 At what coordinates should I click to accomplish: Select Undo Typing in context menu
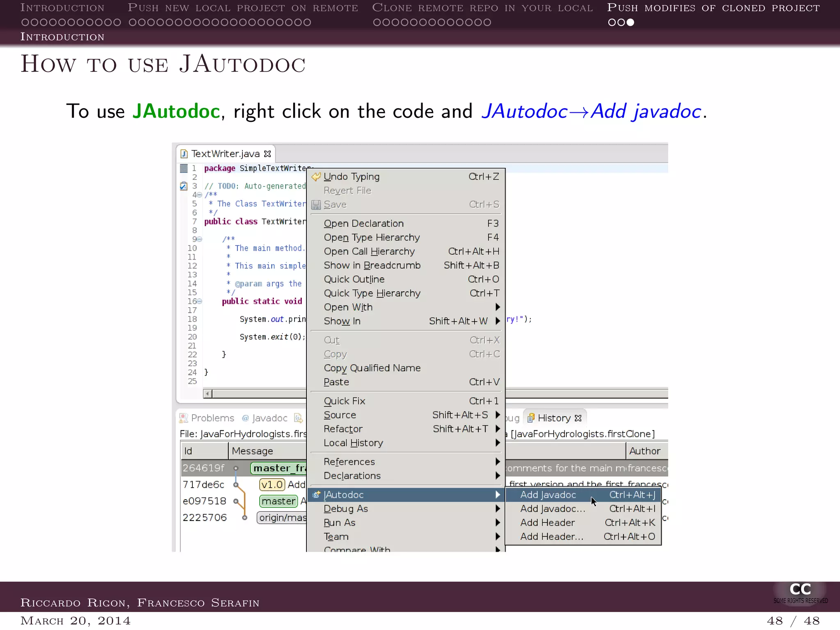[406, 177]
